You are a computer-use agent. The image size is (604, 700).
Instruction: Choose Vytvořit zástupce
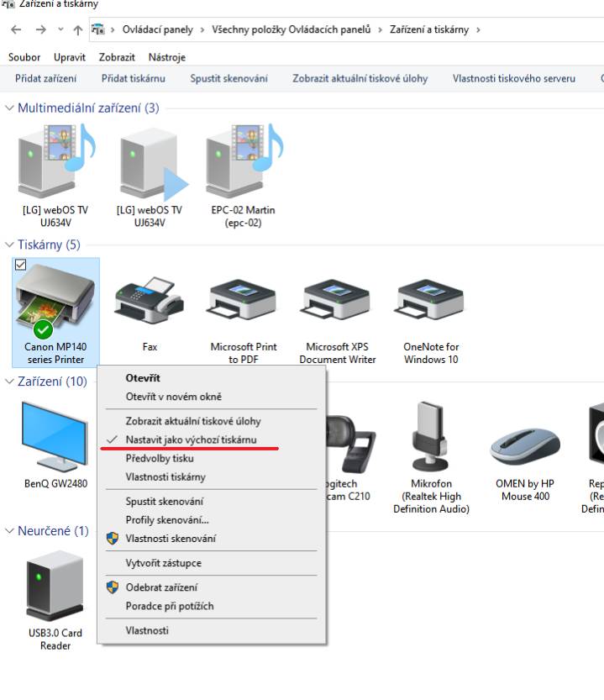163,563
